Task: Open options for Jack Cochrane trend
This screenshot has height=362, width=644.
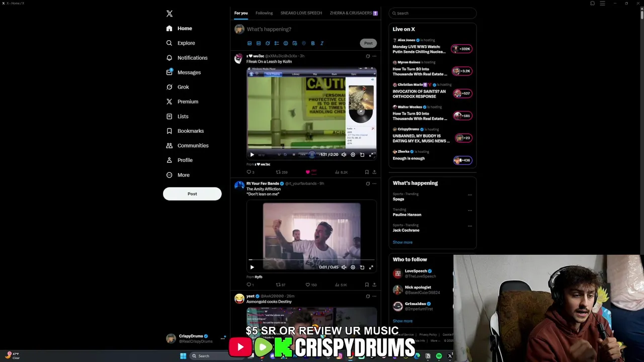Action: coord(470,226)
